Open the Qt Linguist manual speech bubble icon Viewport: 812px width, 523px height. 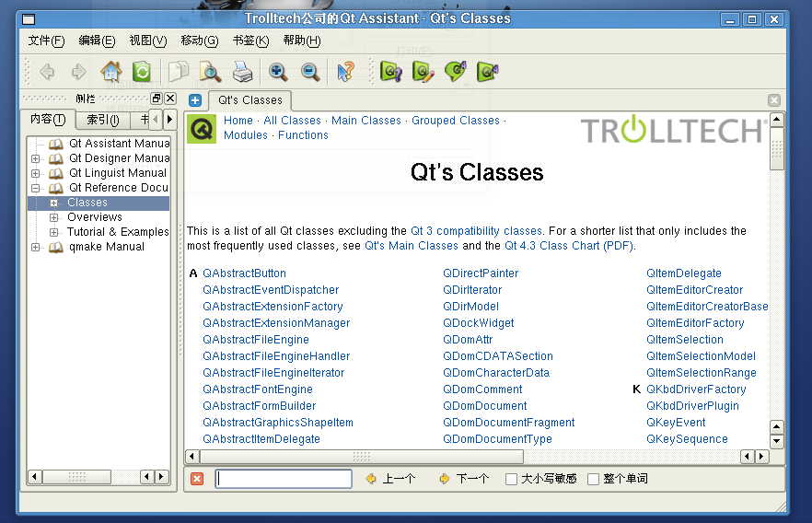[455, 72]
